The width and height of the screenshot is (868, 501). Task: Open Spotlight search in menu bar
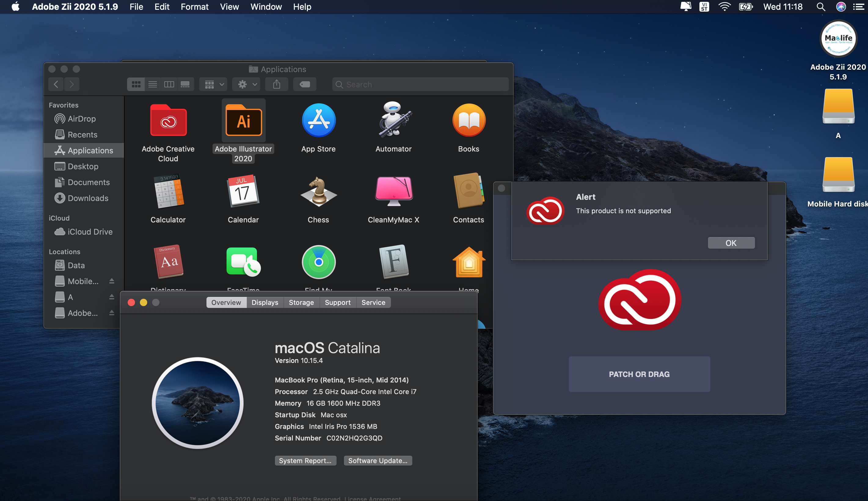821,7
